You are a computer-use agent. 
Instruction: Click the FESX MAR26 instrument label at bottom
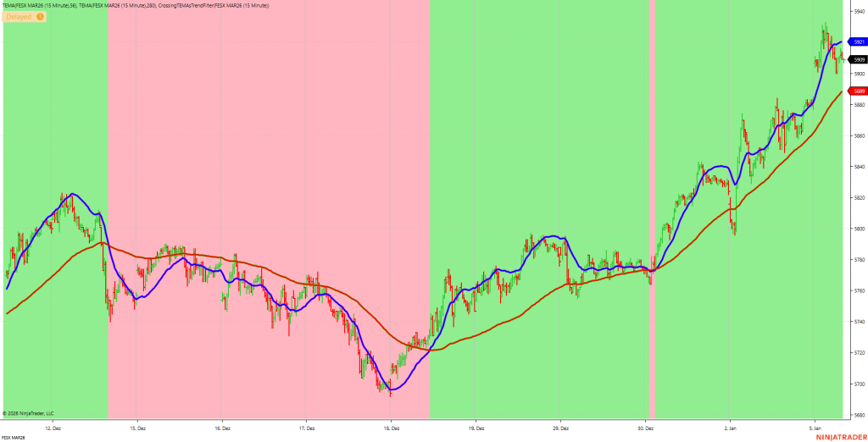tap(13, 438)
